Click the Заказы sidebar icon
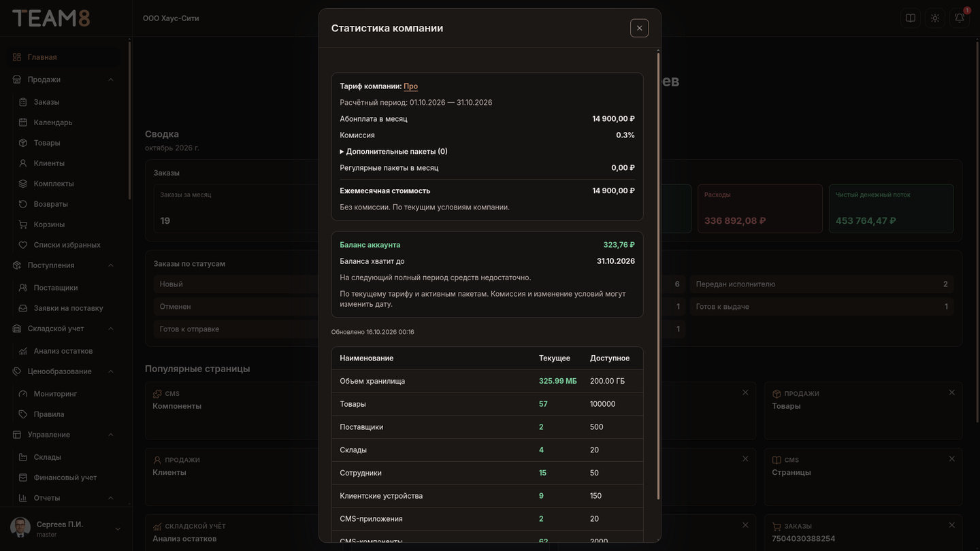The width and height of the screenshot is (980, 551). tap(23, 102)
